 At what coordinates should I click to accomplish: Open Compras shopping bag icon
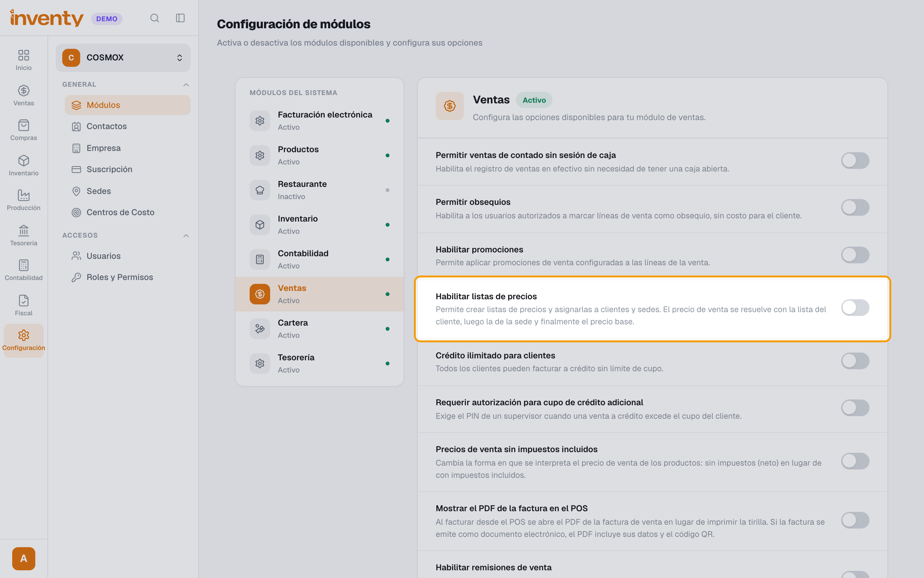coord(24,130)
